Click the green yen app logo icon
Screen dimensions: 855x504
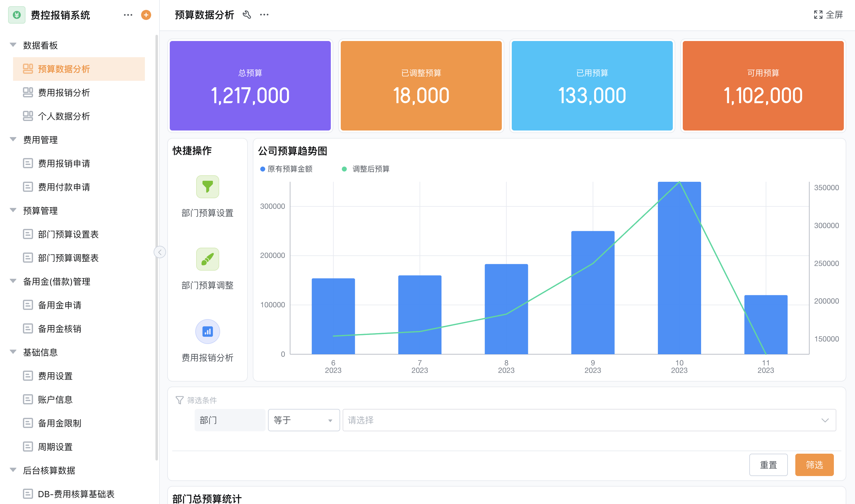tap(17, 15)
